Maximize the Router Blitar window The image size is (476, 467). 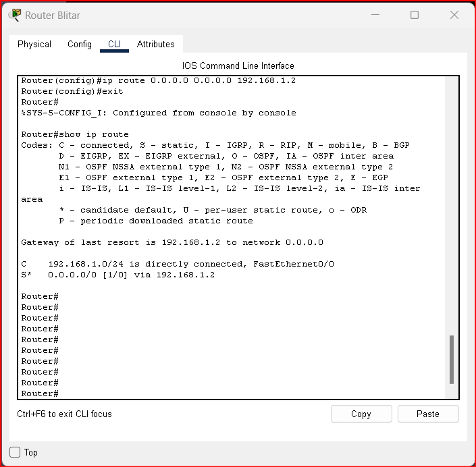click(x=415, y=15)
